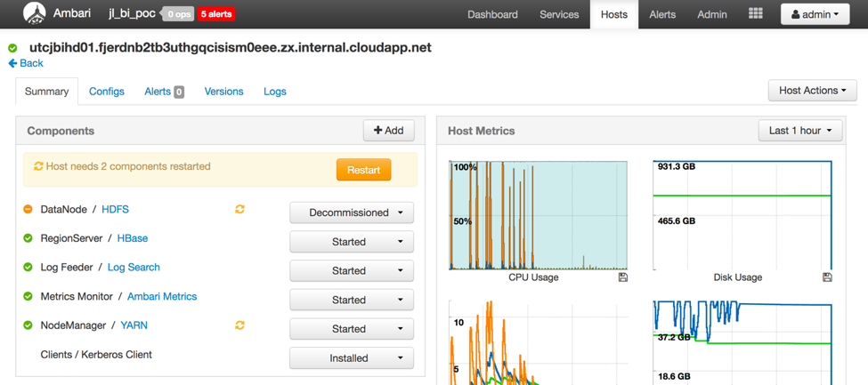Save the Disk Usage chart via disk icon
Viewport: 868px width, 385px height.
tap(827, 277)
